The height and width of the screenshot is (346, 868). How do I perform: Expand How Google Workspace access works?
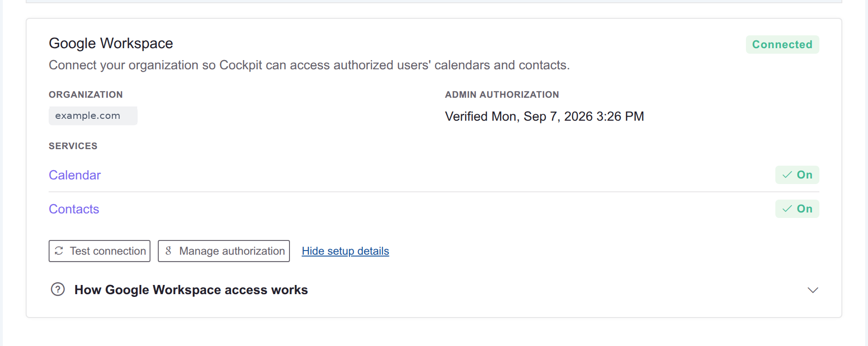pyautogui.click(x=191, y=290)
